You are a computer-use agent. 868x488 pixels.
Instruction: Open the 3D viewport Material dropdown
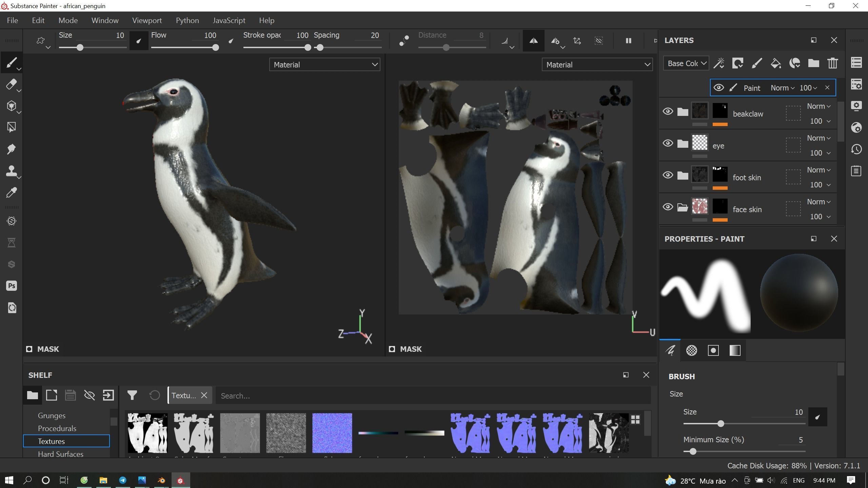click(324, 64)
